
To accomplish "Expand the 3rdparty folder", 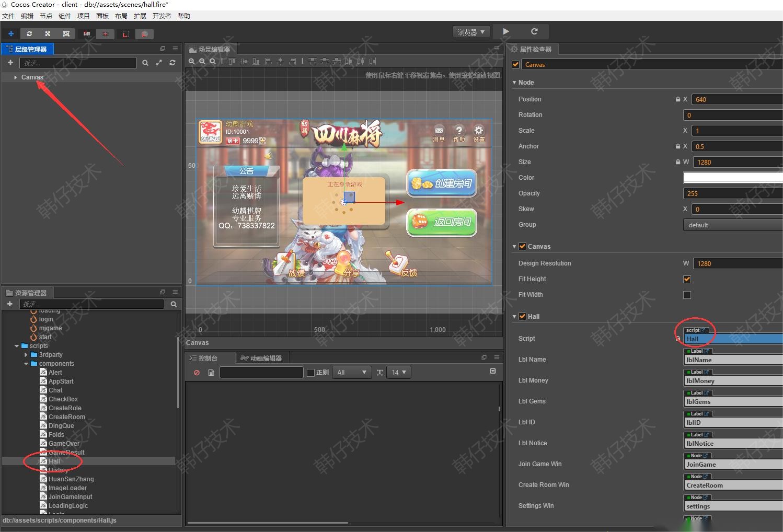I will point(26,355).
